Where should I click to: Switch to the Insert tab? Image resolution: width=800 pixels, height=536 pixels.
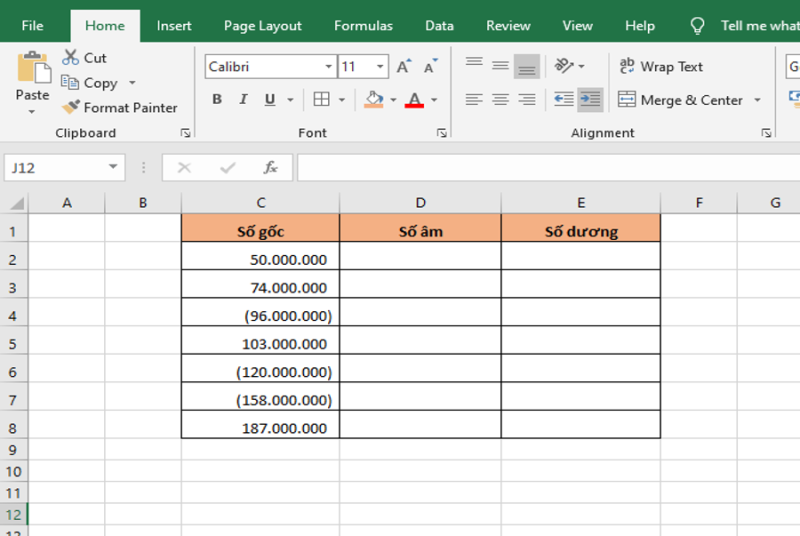point(174,25)
